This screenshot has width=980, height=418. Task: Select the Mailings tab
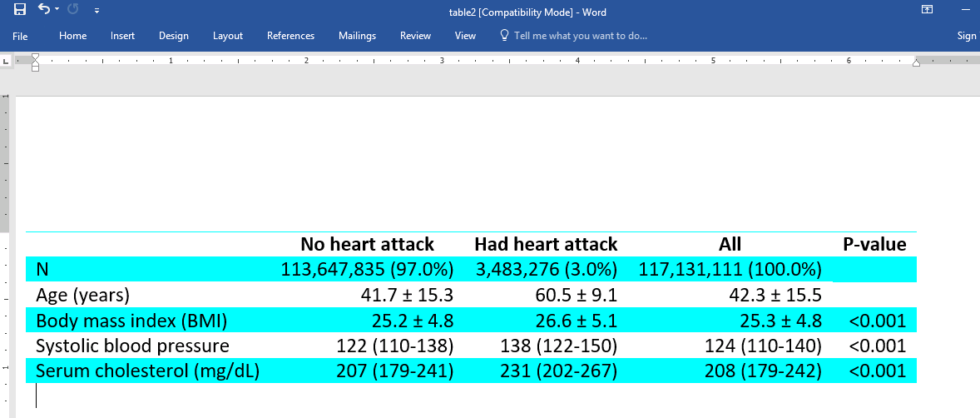pyautogui.click(x=357, y=36)
